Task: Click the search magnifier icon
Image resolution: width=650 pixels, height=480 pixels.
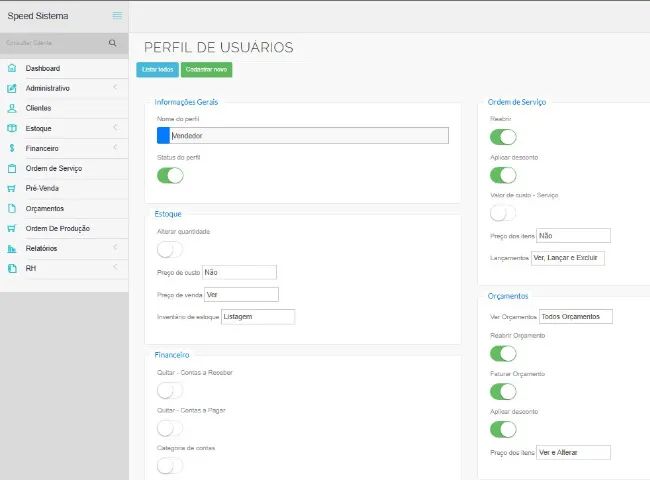Action: (112, 44)
